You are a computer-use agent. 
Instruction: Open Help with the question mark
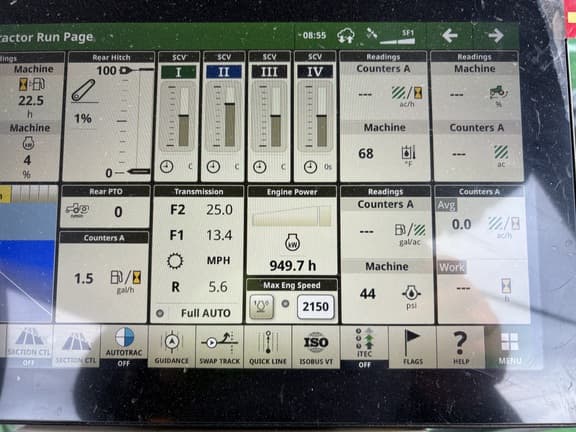click(x=460, y=347)
